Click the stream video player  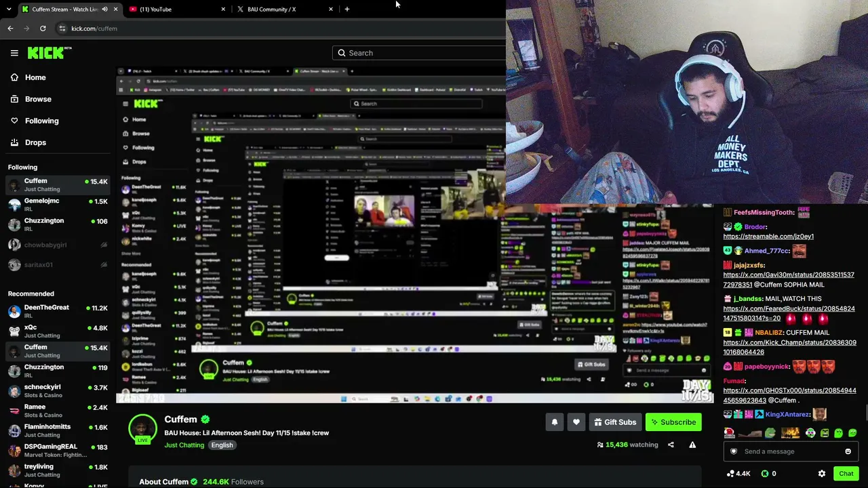415,235
